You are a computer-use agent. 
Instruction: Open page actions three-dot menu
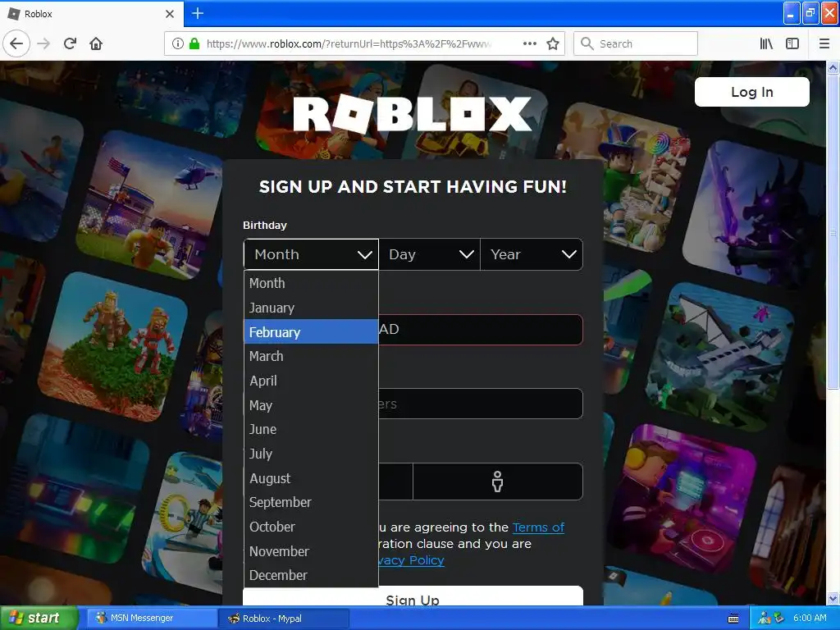pyautogui.click(x=530, y=43)
